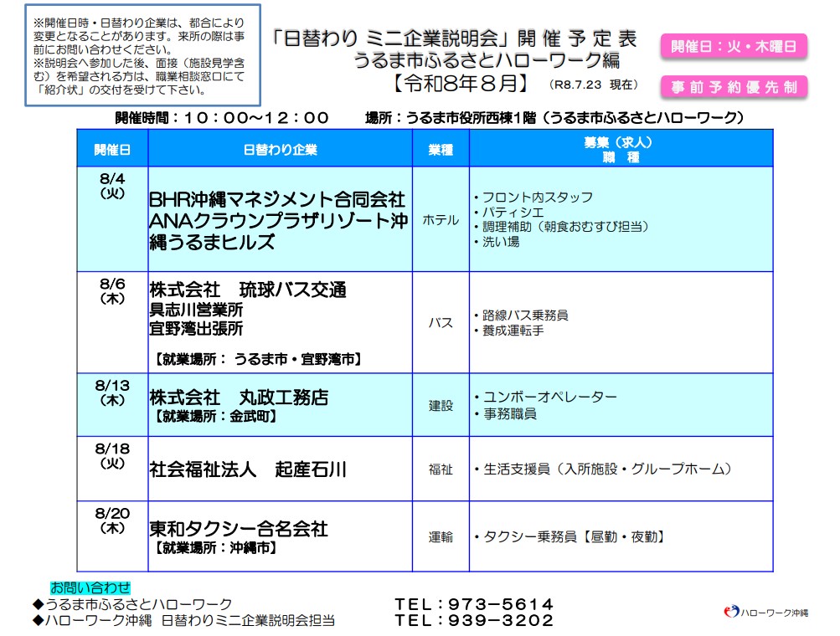Click the タクシー乗務員 job entry
Image resolution: width=840 pixels, height=636 pixels.
(x=570, y=536)
